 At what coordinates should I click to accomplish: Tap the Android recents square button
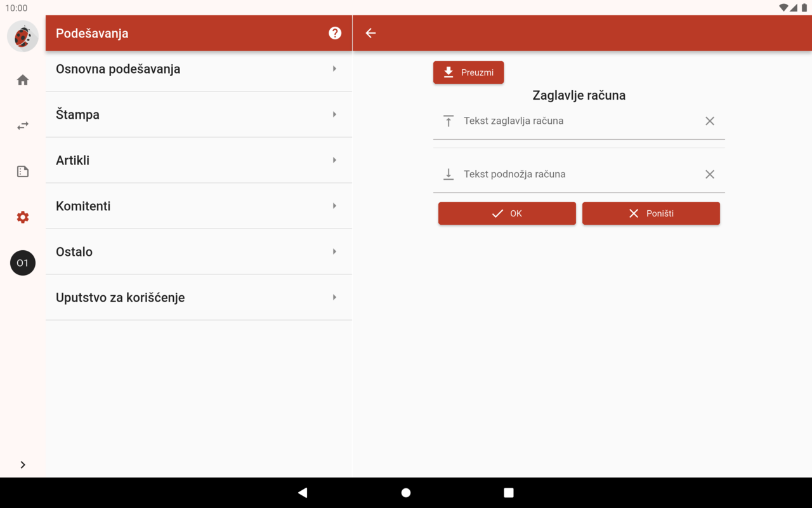point(509,493)
